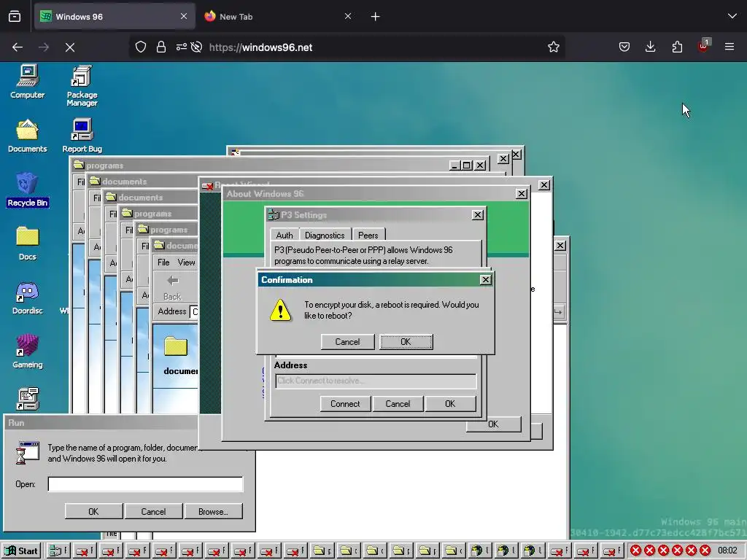Click Cancel in P3 Settings window
The image size is (747, 560).
click(398, 404)
